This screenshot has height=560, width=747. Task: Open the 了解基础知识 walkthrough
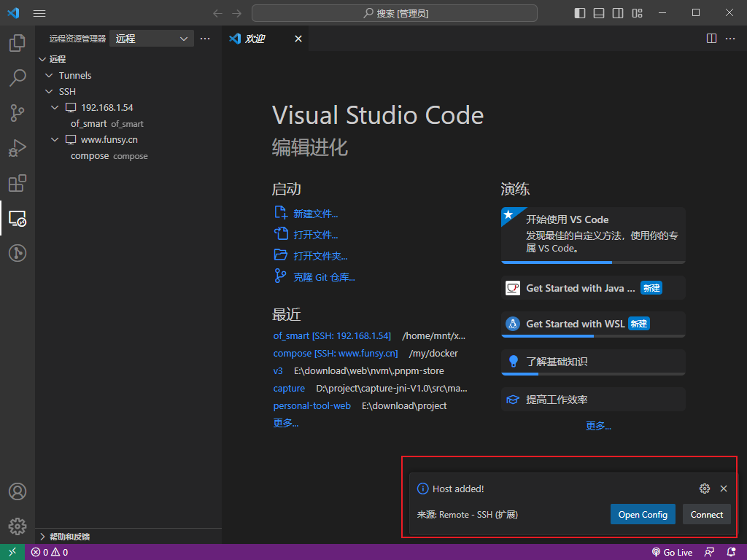pos(593,362)
